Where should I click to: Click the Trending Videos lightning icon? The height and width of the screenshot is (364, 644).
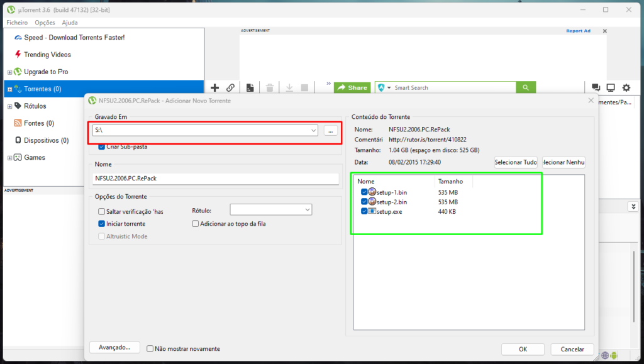(18, 54)
